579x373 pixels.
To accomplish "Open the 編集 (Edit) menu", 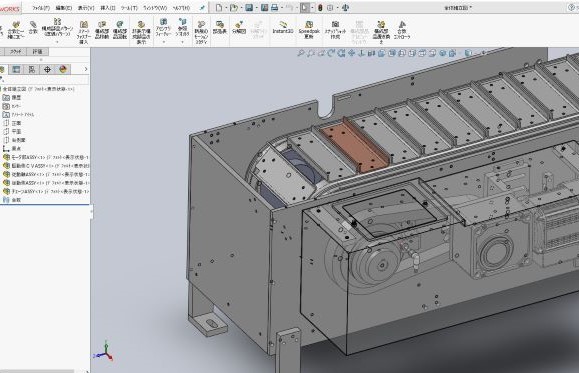I will (64, 8).
